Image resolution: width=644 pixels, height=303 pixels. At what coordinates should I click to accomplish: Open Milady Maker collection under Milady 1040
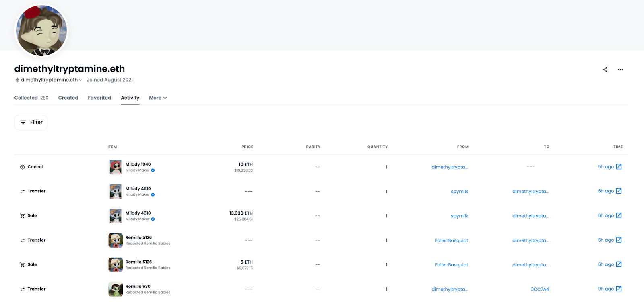[x=137, y=170]
